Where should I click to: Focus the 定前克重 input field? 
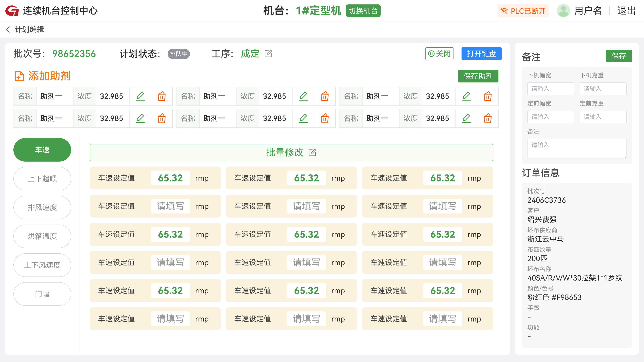[603, 117]
